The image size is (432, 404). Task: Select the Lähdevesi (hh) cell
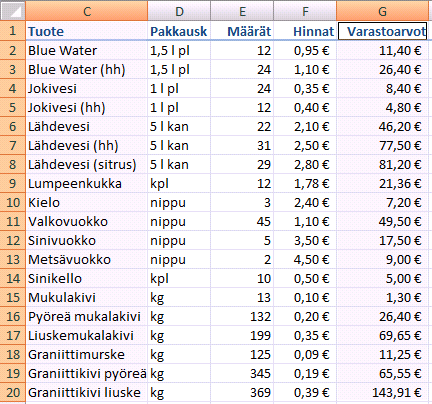[x=87, y=145]
